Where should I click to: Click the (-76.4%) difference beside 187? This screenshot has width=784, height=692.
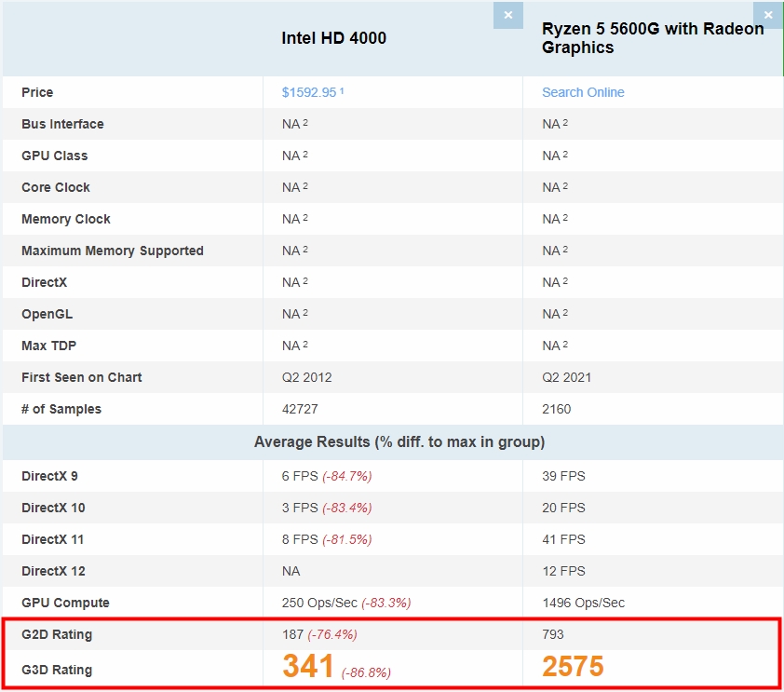point(332,634)
